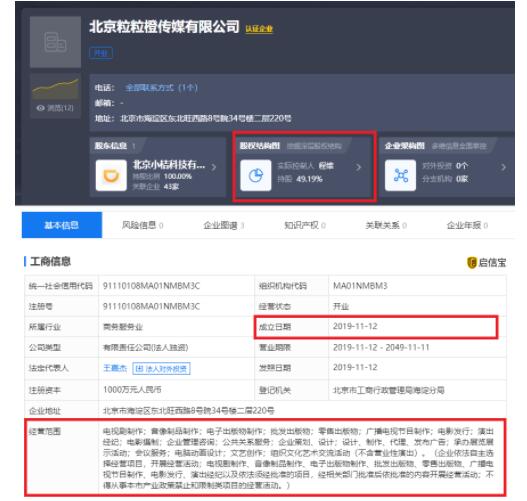Select the 商务服务业 industry value
This screenshot has width=527, height=501.
(x=123, y=327)
